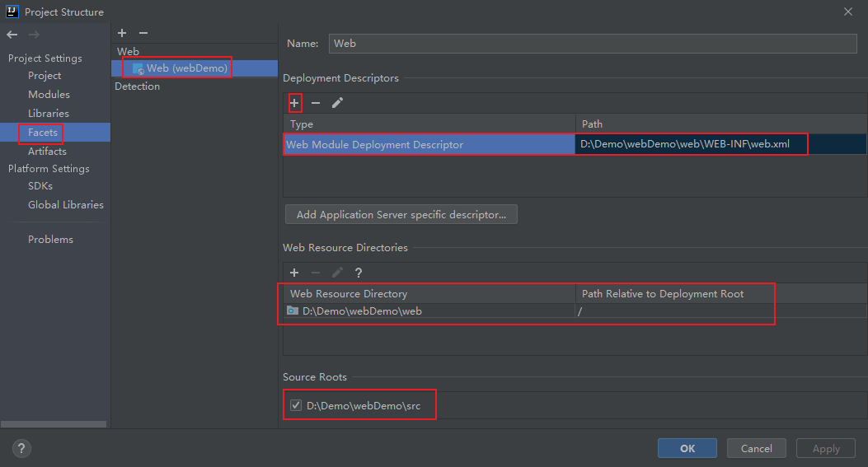868x467 pixels.
Task: Open the Artifacts settings section
Action: [x=47, y=152]
